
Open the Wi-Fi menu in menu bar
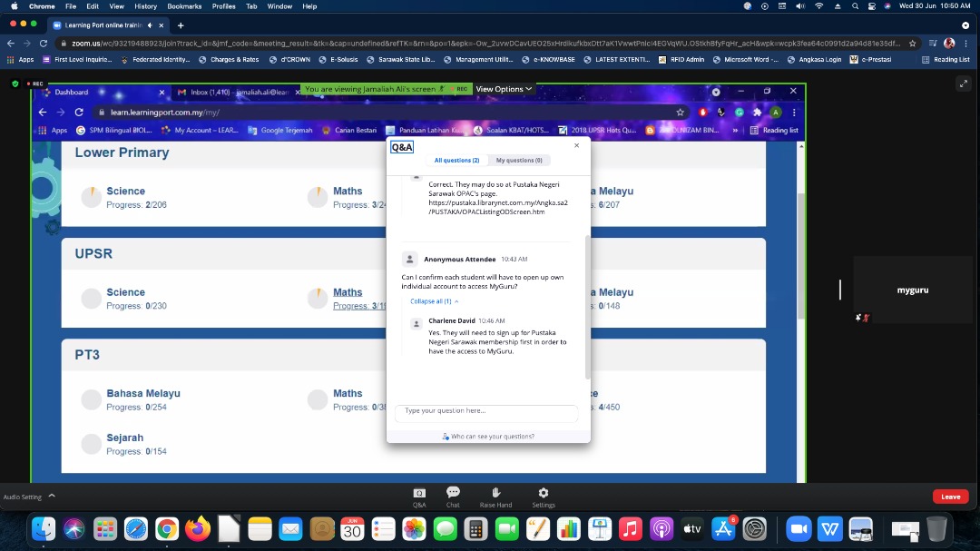818,6
